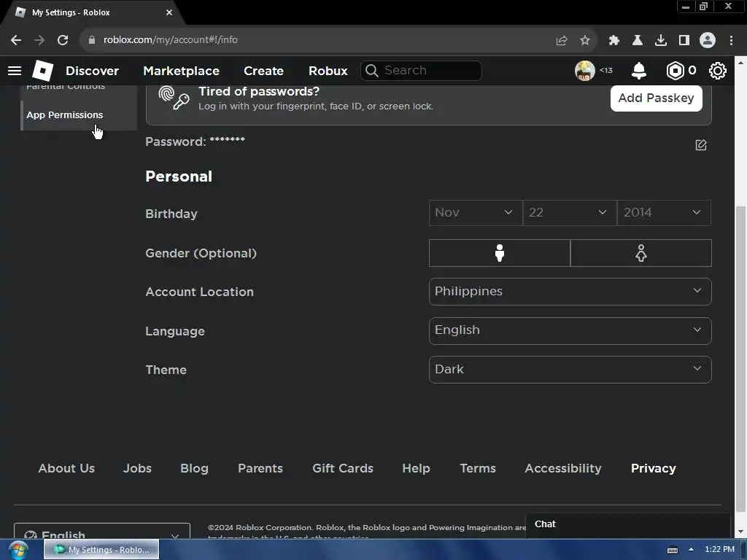
Task: Go back in the browser
Action: coord(16,40)
